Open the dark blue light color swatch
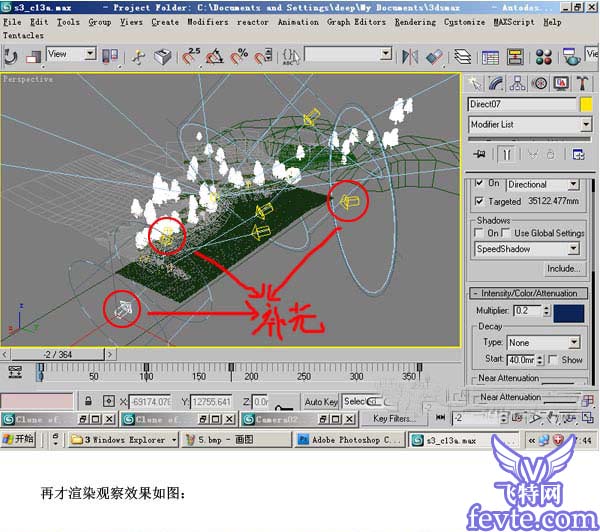Image resolution: width=600 pixels, height=532 pixels. click(x=569, y=313)
